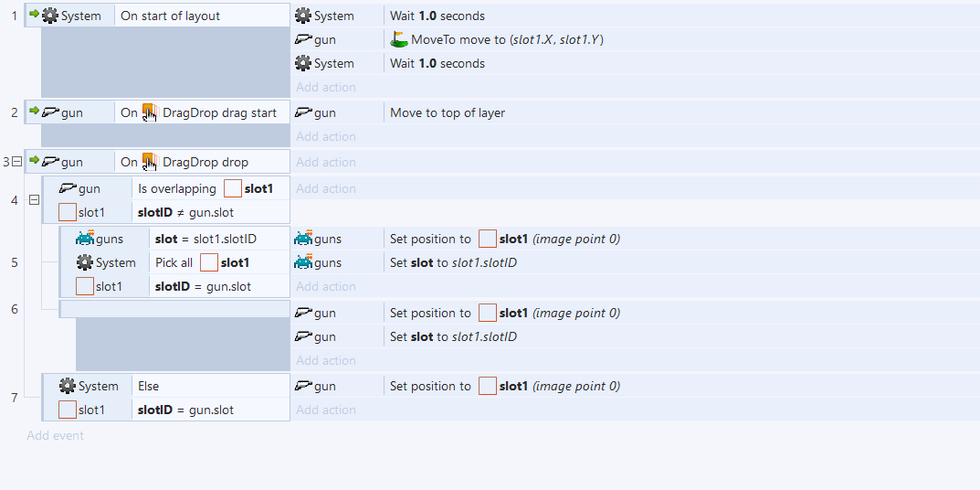Image resolution: width=980 pixels, height=490 pixels.
Task: Select the "Else" condition text
Action: click(149, 386)
